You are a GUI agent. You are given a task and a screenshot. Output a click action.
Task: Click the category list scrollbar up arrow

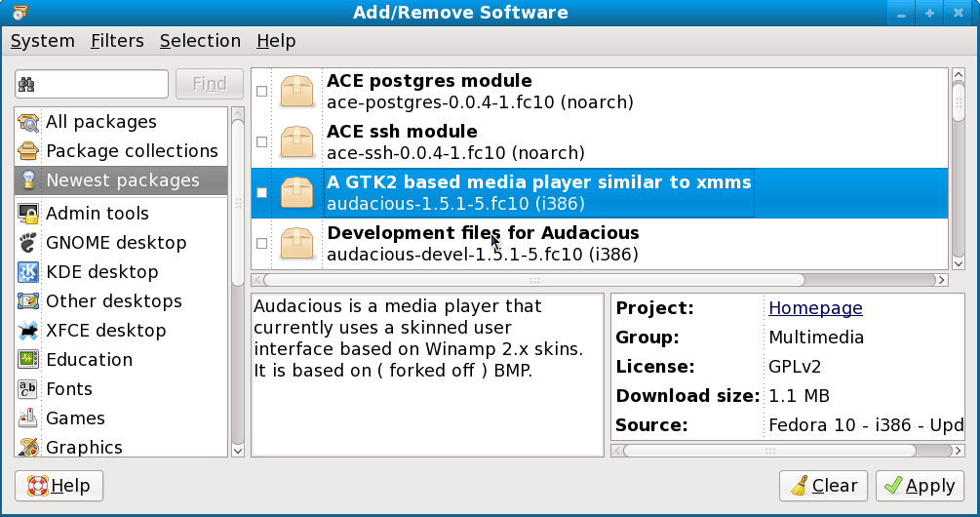point(238,114)
